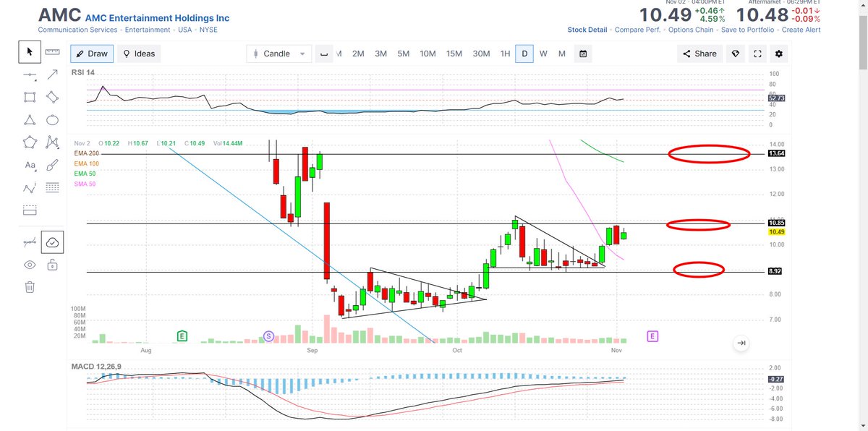Select the weekly W timeframe

click(543, 54)
